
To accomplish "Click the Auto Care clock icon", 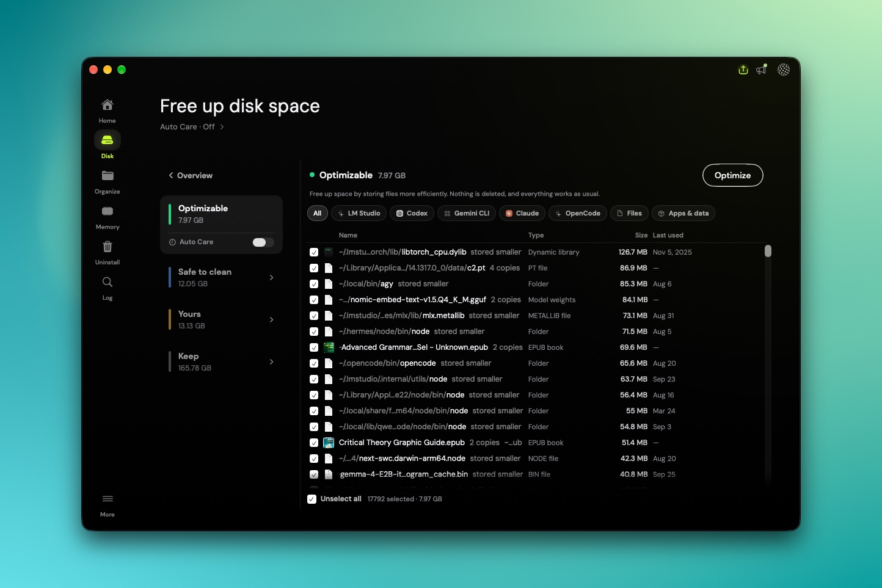I will coord(172,242).
